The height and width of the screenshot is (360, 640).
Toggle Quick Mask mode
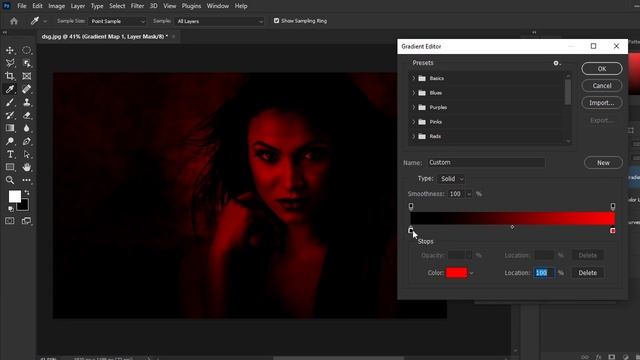pyautogui.click(x=10, y=221)
